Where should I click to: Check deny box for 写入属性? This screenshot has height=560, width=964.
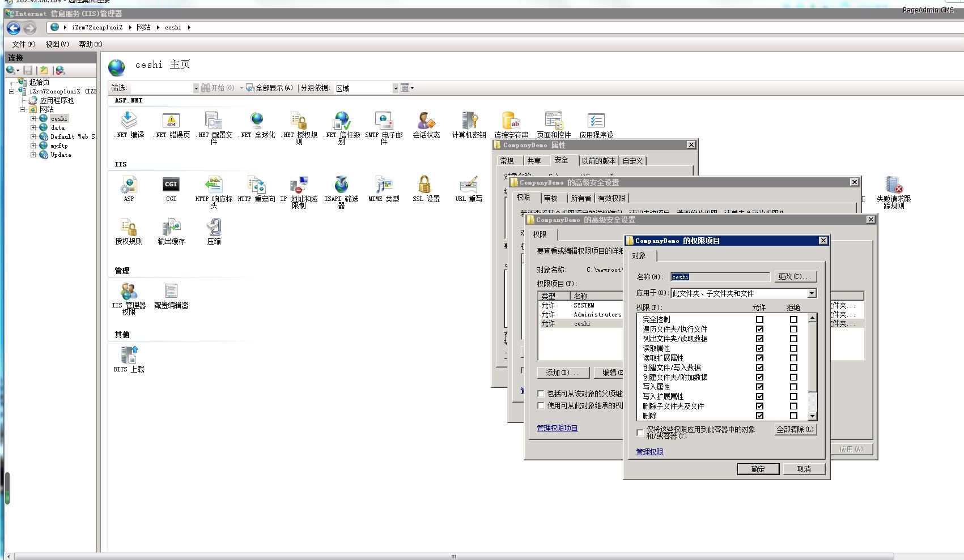[793, 387]
